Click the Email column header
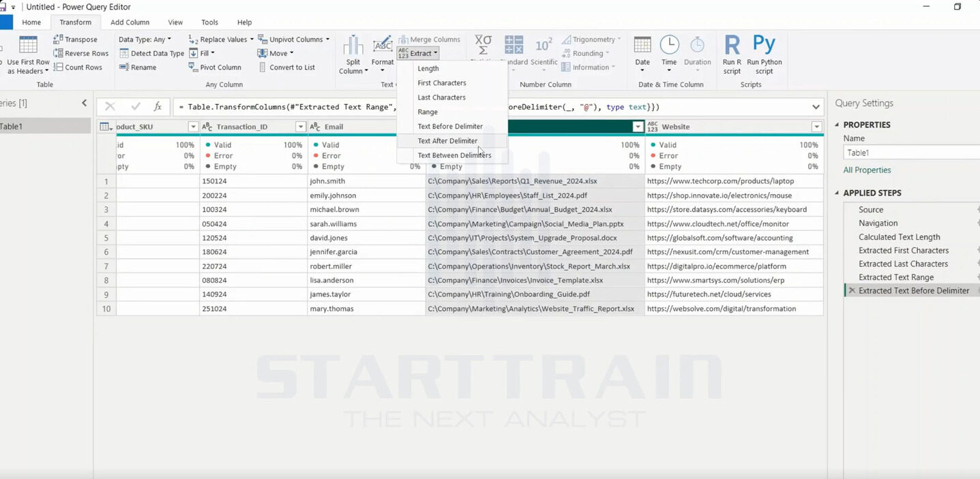980x479 pixels. [366, 127]
